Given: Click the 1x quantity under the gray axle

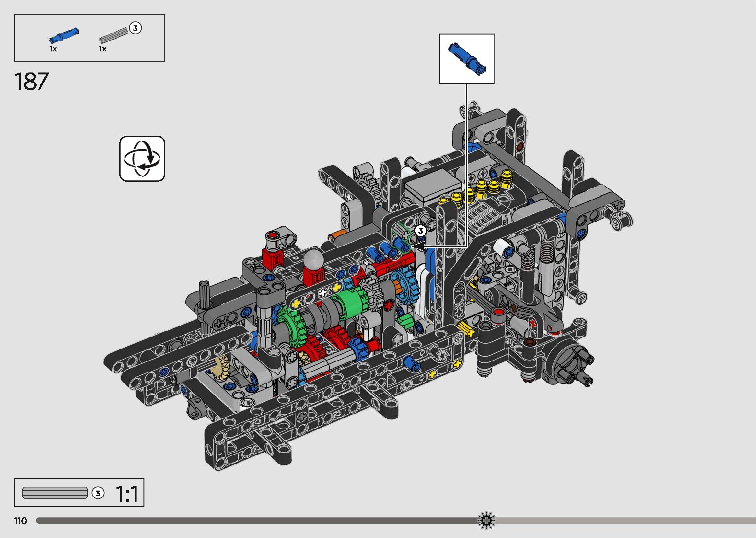Looking at the screenshot, I should tap(102, 49).
